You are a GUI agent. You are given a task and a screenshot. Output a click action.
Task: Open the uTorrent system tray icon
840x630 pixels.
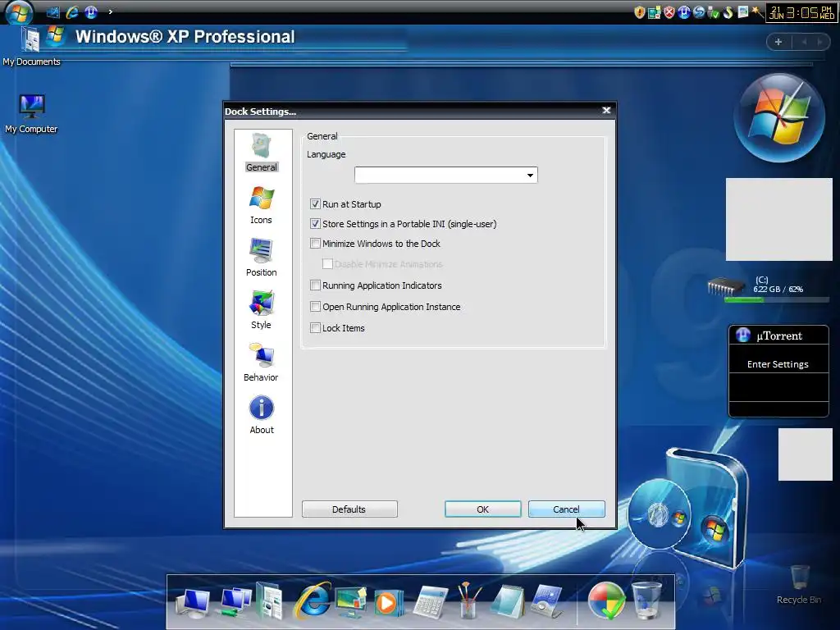pyautogui.click(x=684, y=12)
